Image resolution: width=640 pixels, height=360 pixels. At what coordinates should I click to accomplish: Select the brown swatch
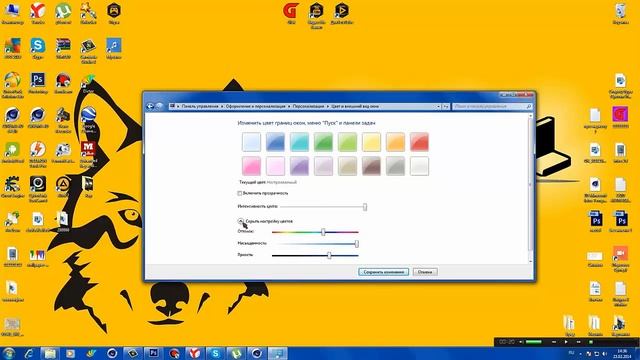click(371, 166)
